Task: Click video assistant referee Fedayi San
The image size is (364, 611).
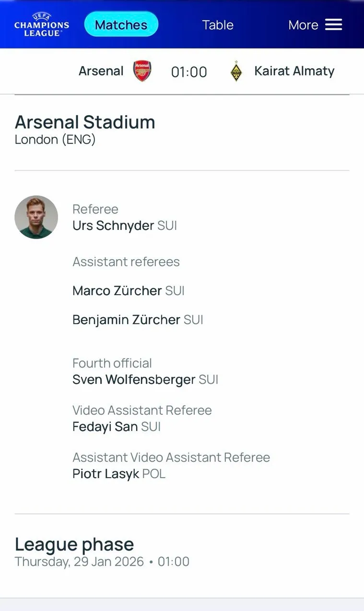Action: (x=105, y=427)
